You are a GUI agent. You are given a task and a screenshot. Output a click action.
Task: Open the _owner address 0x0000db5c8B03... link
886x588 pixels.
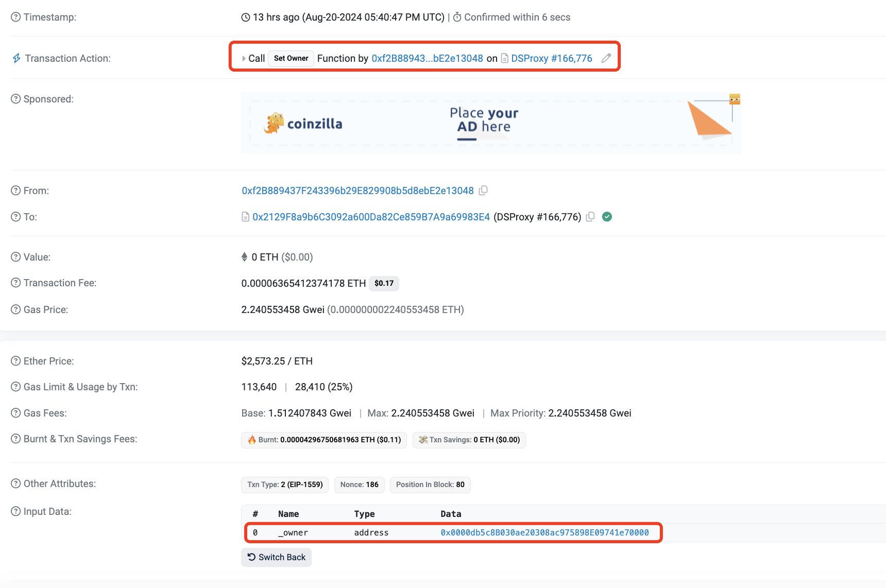[544, 532]
